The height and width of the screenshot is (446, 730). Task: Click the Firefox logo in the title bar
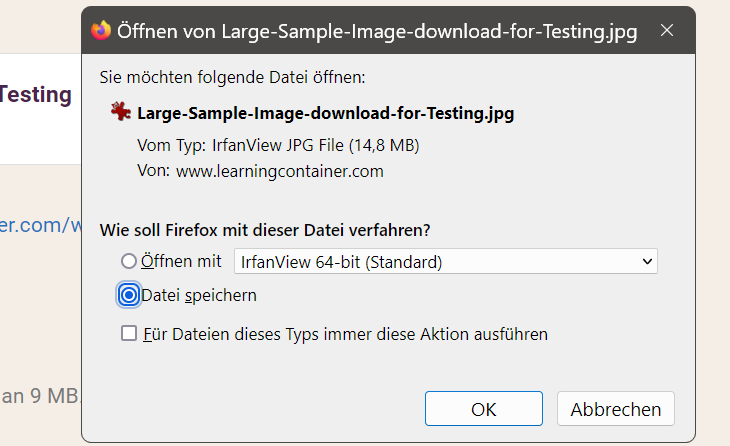coord(100,30)
